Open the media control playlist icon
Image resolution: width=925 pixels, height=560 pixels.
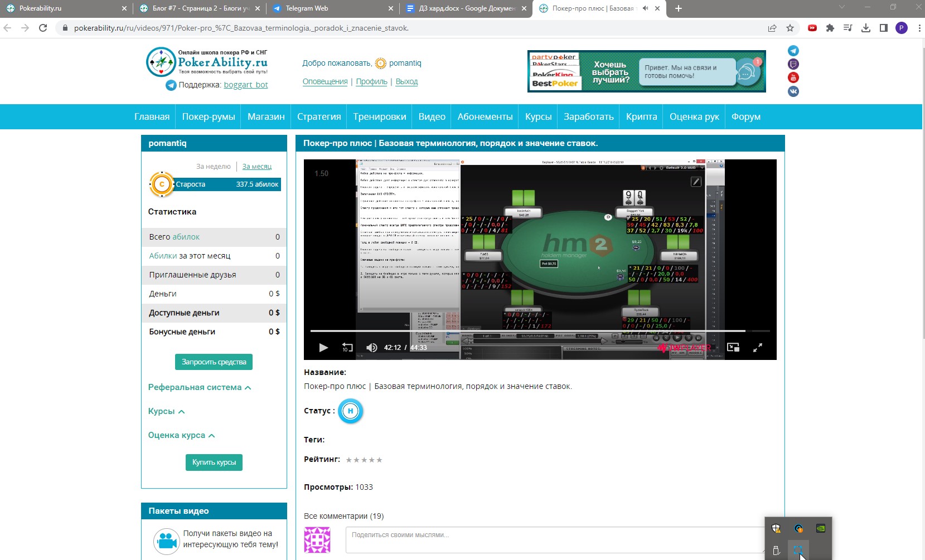tap(848, 28)
